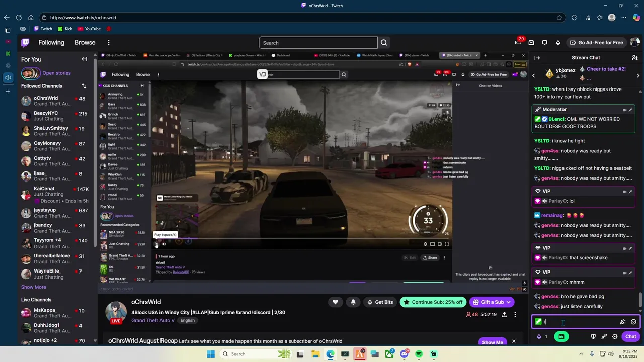Toggle fullscreen on the embedded clip player

point(447,244)
